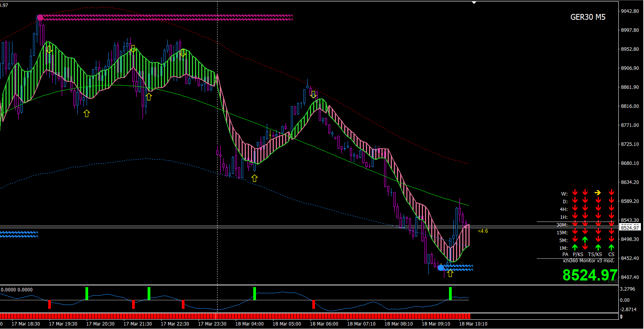Click the yellow <4:6 candle timer label
The image size is (644, 329).
click(x=483, y=231)
